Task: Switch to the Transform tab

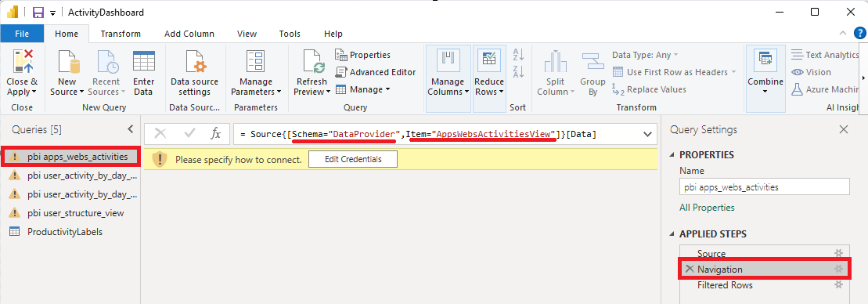Action: pyautogui.click(x=121, y=34)
